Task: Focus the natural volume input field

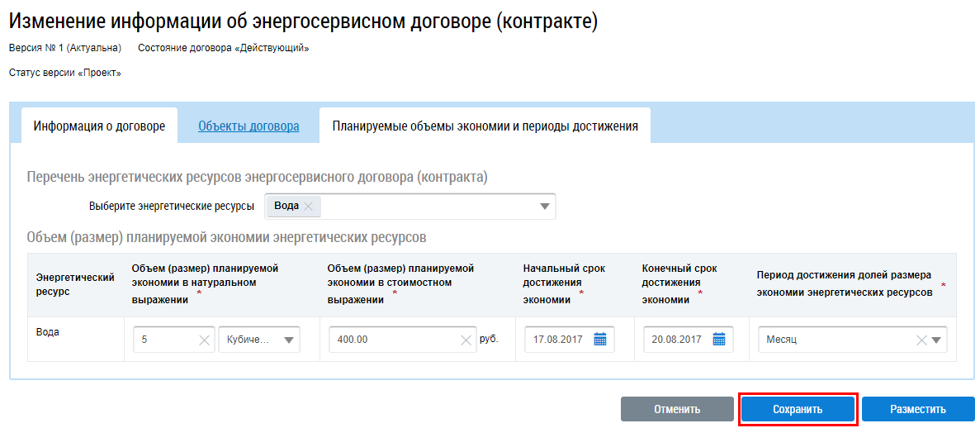Action: (165, 340)
